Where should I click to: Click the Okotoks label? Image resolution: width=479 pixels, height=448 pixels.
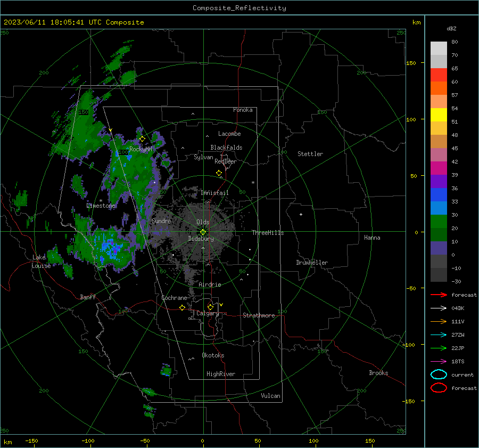[x=213, y=355]
